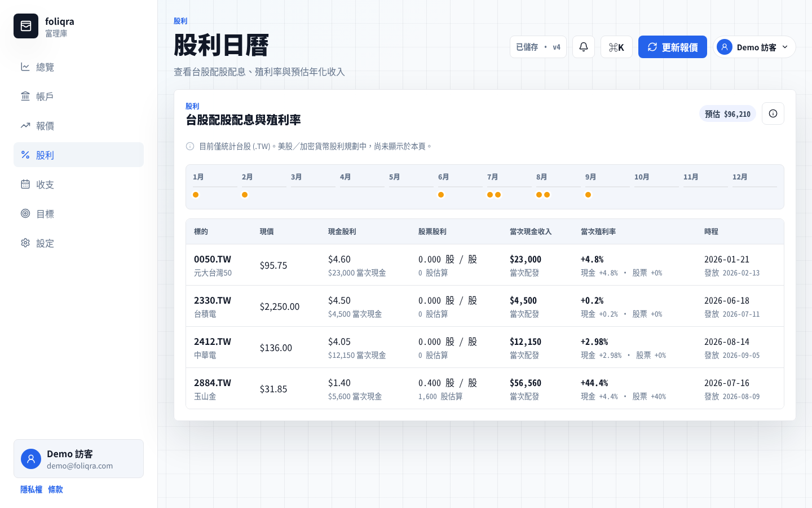The height and width of the screenshot is (508, 812).
Task: Navigate to 目標 goals page
Action: [78, 213]
